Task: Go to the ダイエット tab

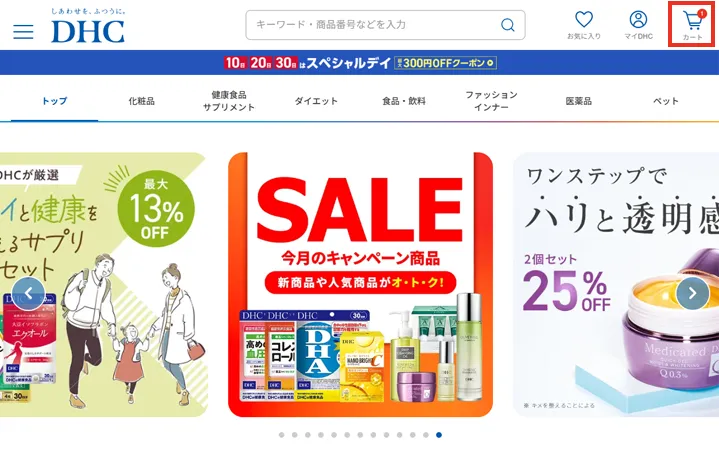Action: click(x=316, y=101)
